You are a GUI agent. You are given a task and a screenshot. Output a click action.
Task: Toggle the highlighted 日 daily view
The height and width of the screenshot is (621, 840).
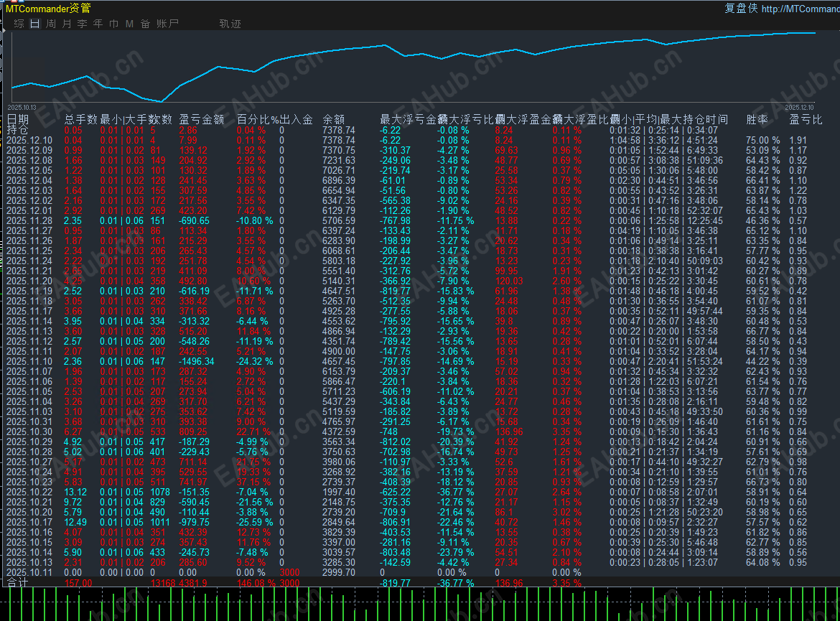pos(34,23)
